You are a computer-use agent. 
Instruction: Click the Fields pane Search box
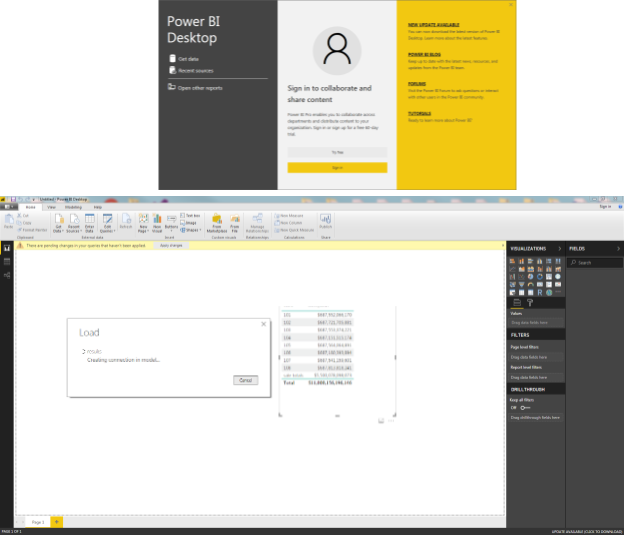[595, 262]
